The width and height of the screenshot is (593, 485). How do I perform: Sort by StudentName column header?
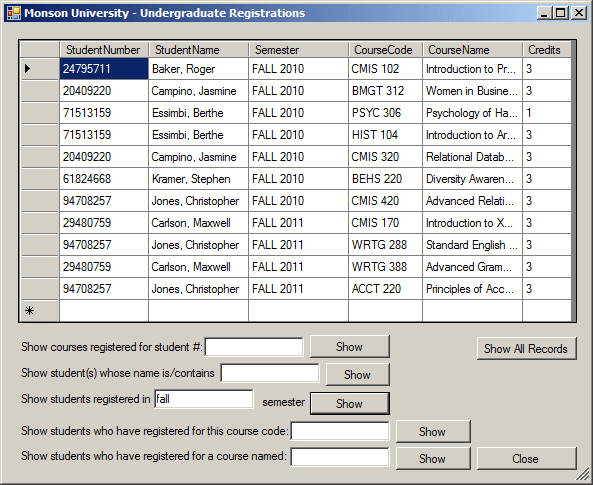pos(199,50)
